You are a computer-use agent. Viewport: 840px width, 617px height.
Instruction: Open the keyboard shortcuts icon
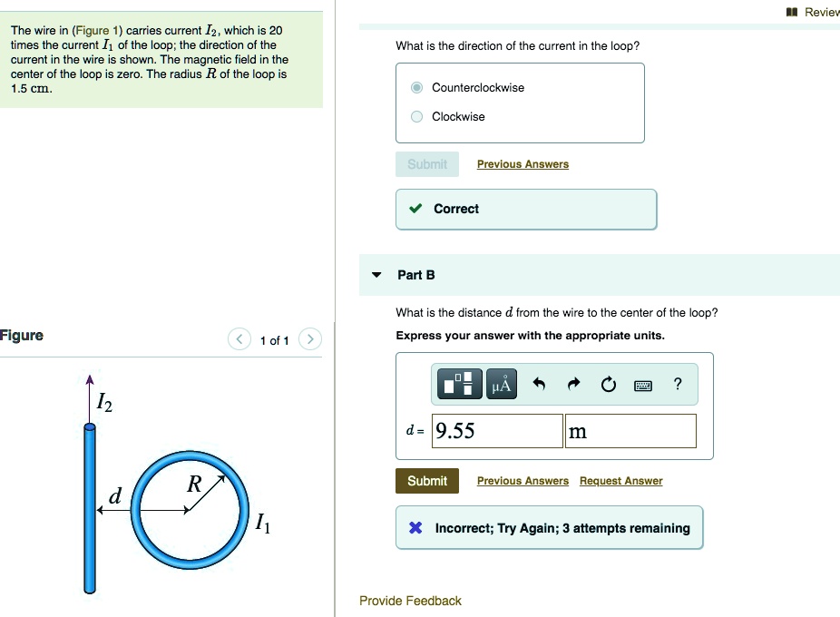(x=643, y=384)
